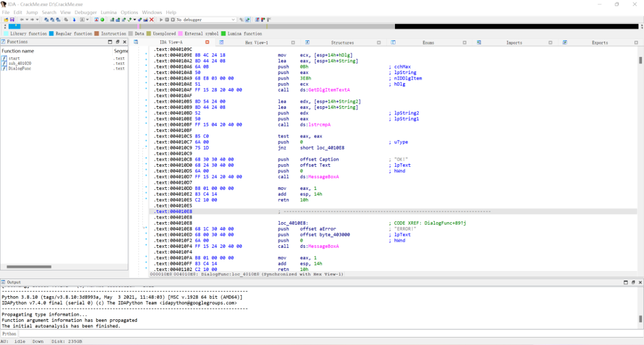Switch to the Enums tab

(428, 43)
